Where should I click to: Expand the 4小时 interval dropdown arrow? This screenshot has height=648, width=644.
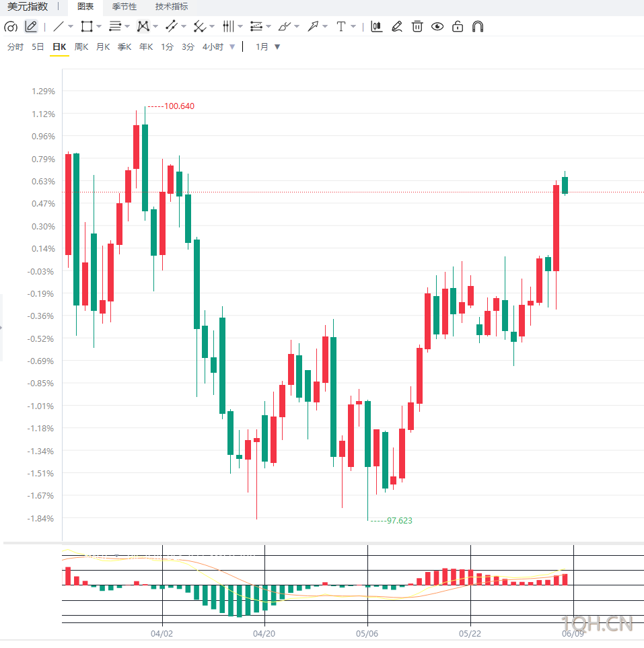coord(232,46)
